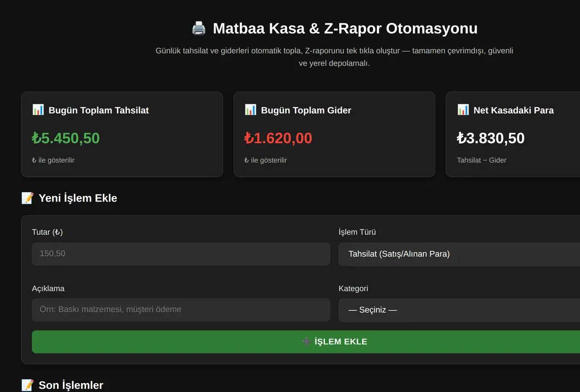Select the ₺1.620,00 total expense amount

click(x=278, y=138)
